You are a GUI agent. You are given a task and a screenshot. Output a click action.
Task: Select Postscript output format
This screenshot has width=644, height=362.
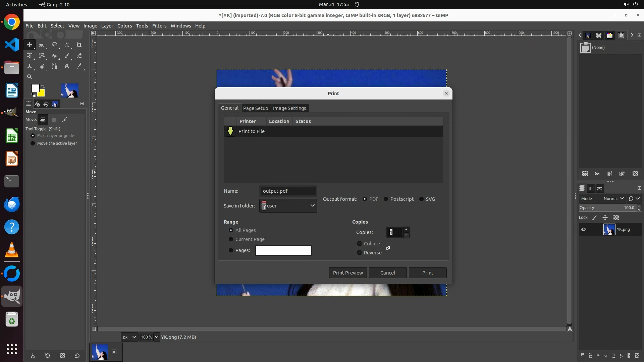pyautogui.click(x=386, y=199)
